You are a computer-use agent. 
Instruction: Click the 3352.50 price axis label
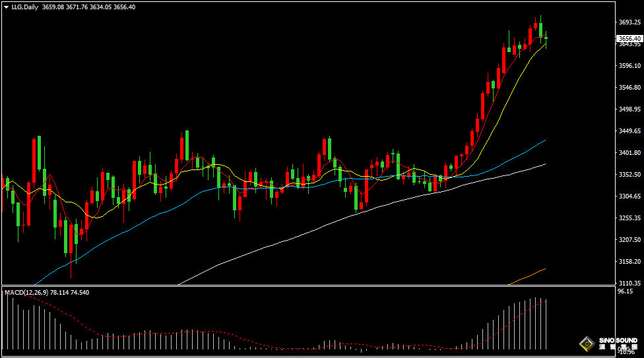click(x=629, y=175)
